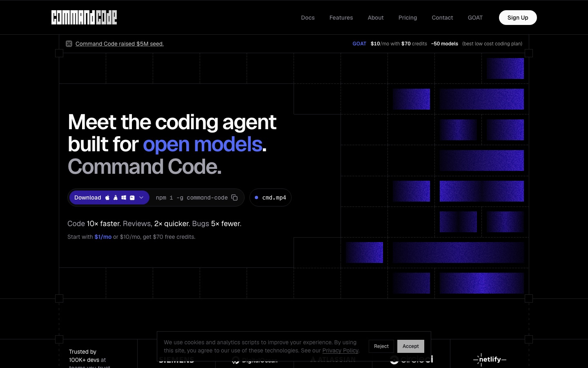Image resolution: width=588 pixels, height=368 pixels.
Task: Click the 'Meet the coding agent' heading line
Action: [172, 122]
